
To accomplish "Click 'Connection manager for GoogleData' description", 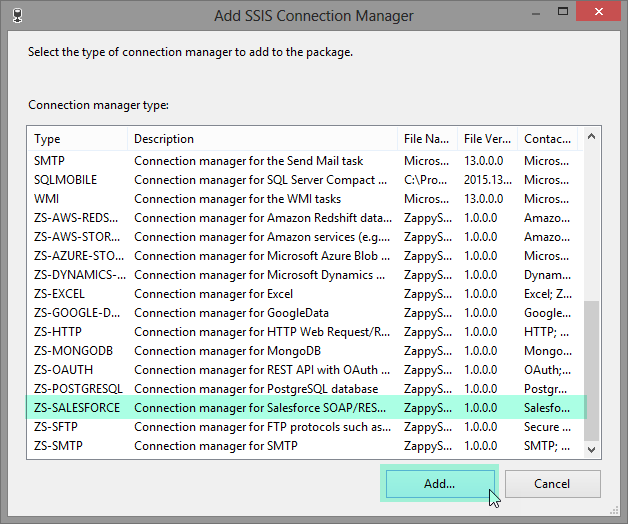I will point(231,313).
